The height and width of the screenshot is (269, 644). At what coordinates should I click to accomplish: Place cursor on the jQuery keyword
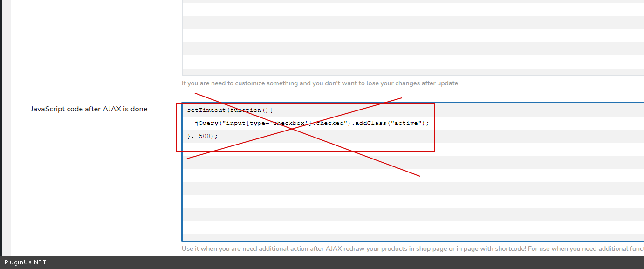(x=206, y=123)
